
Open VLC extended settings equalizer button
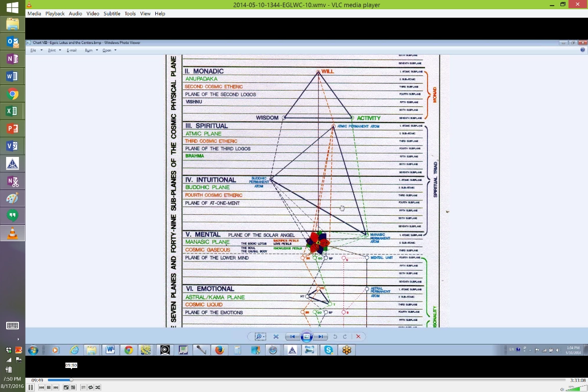(x=73, y=387)
